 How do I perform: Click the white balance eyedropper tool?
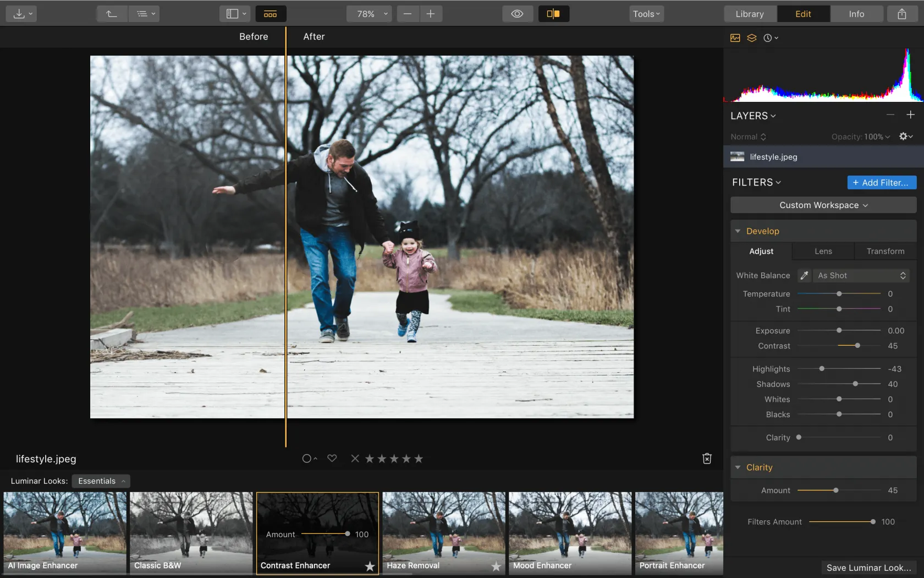pyautogui.click(x=804, y=275)
